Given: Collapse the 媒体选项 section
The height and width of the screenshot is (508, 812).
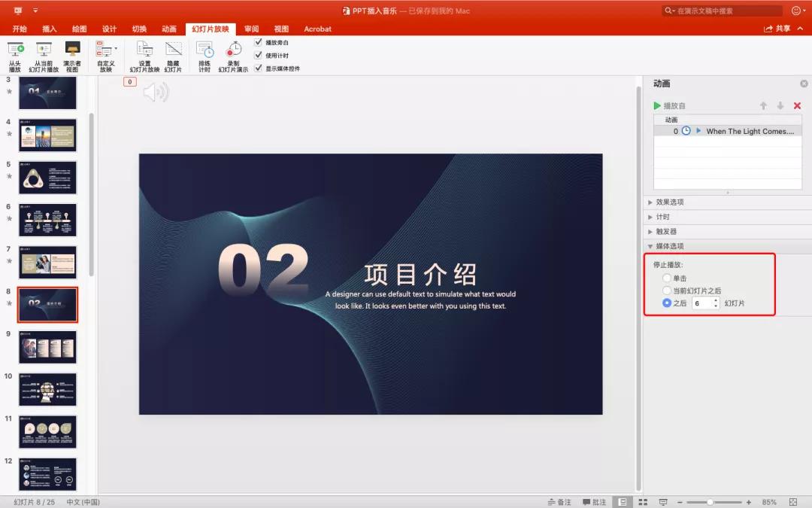Looking at the screenshot, I should click(x=669, y=246).
